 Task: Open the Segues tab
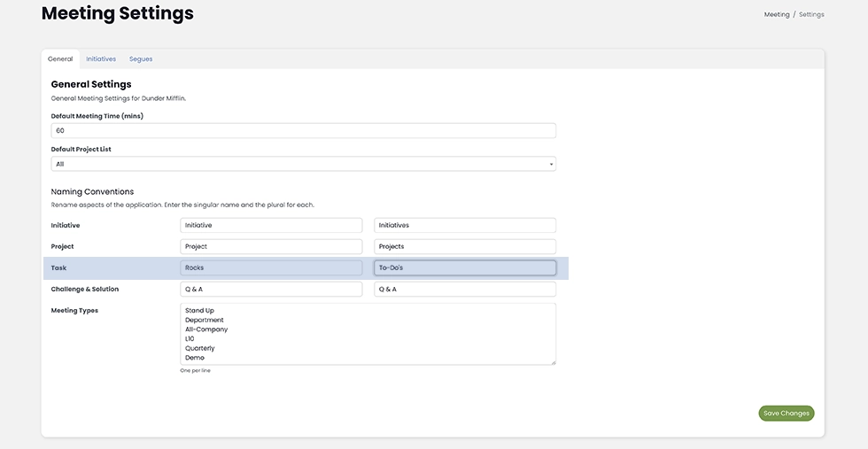[141, 59]
